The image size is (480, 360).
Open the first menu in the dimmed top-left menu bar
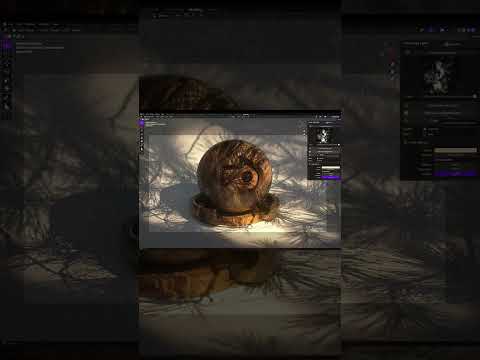pos(11,24)
